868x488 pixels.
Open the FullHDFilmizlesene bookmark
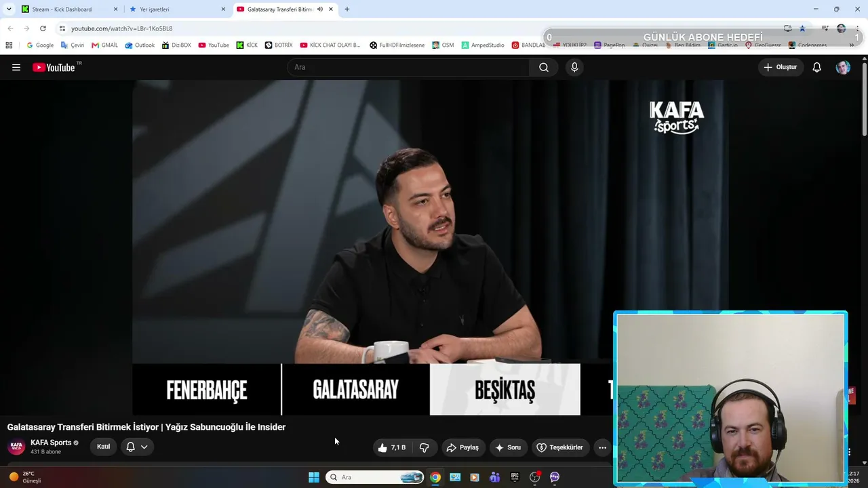[x=397, y=45]
